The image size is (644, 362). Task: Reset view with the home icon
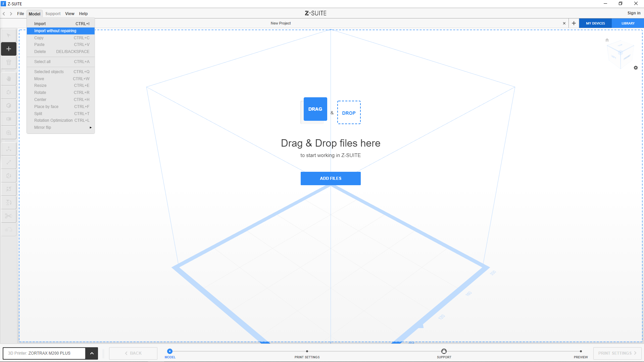(x=607, y=40)
